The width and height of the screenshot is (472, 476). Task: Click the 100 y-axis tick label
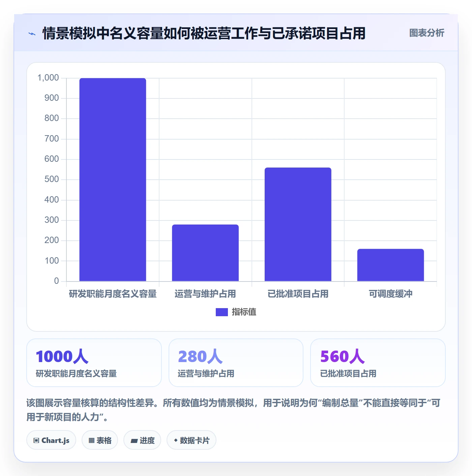coord(52,261)
